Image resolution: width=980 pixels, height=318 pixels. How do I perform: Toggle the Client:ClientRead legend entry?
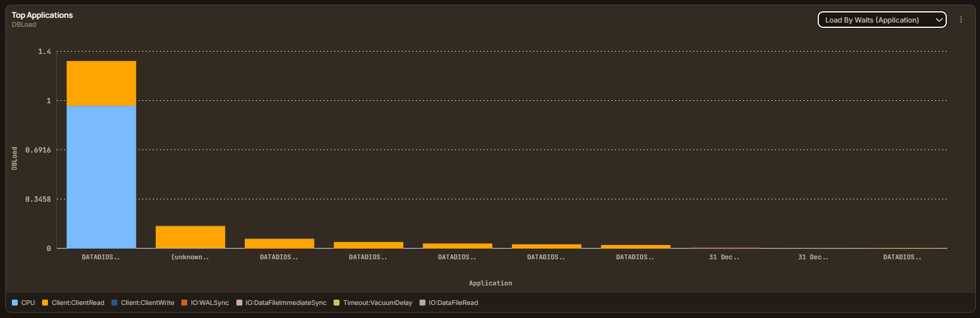73,303
